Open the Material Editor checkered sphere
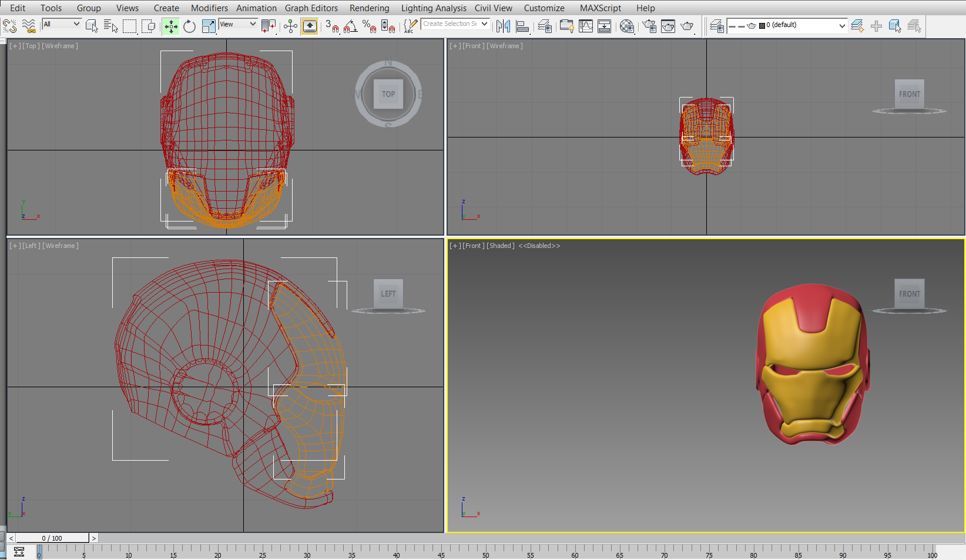 [627, 26]
